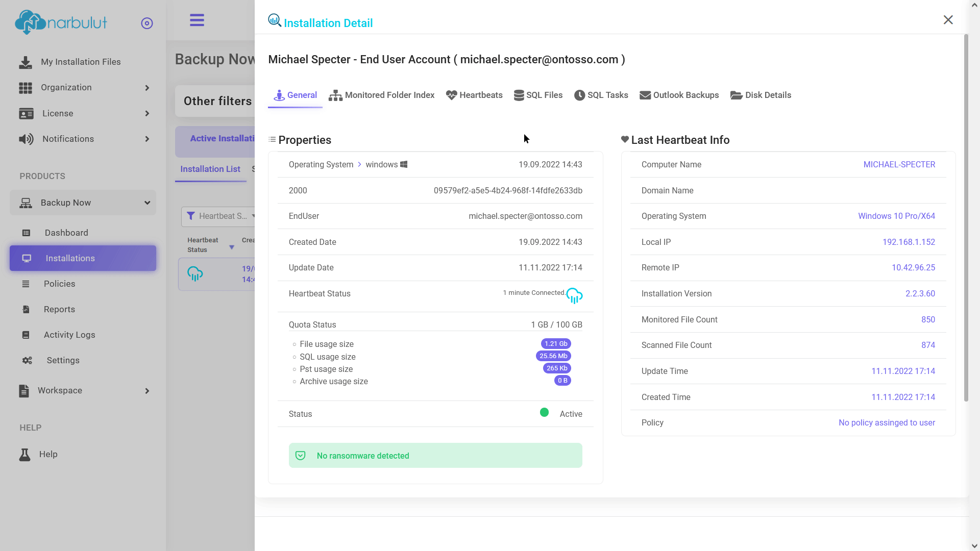Viewport: 980px width, 551px height.
Task: Click the Notifications speaker icon
Action: point(26,139)
